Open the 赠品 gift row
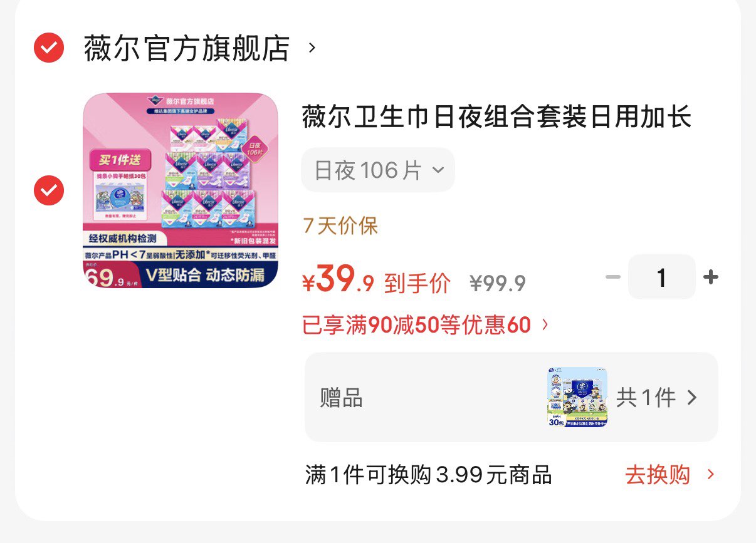Image resolution: width=756 pixels, height=543 pixels. (x=511, y=397)
